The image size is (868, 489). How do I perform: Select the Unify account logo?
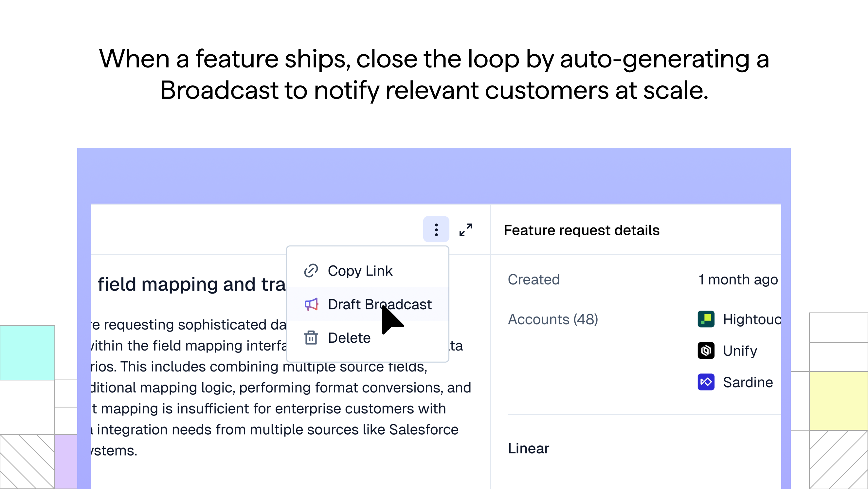coord(706,351)
